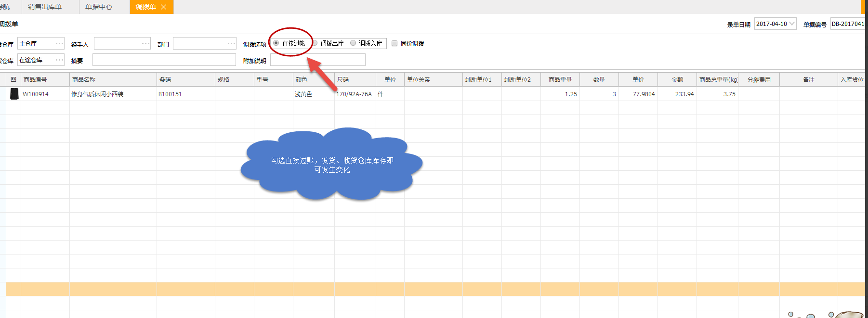Click the 170/92A-76A size cell
Screen dimensions: 868x318
pyautogui.click(x=355, y=94)
